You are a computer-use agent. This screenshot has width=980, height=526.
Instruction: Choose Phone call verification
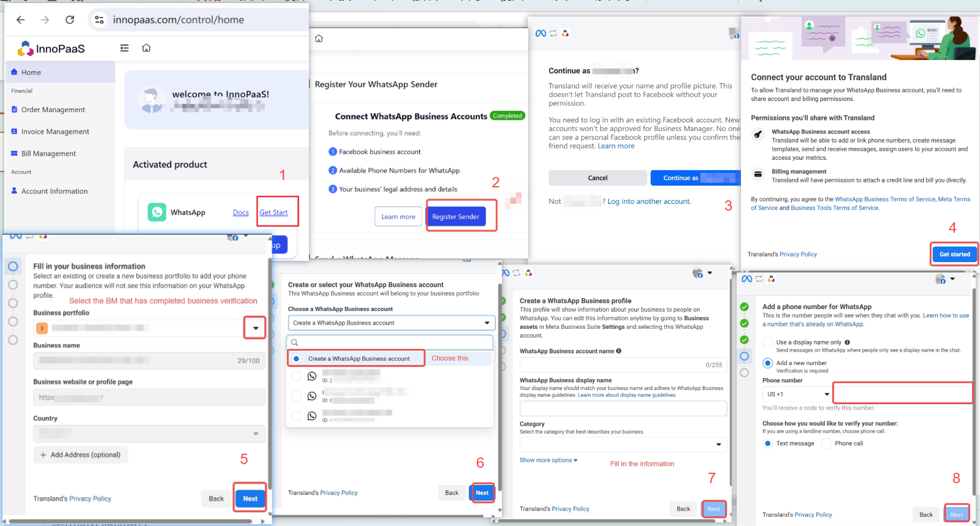pos(826,443)
